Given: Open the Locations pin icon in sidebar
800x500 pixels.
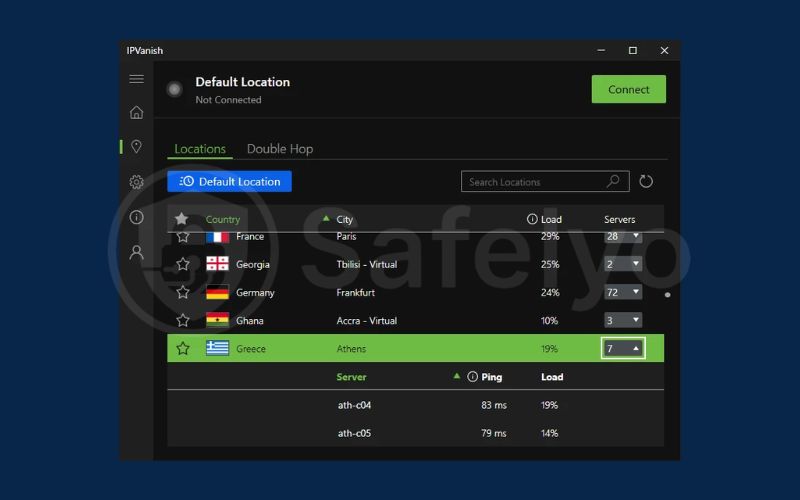Looking at the screenshot, I should point(137,147).
